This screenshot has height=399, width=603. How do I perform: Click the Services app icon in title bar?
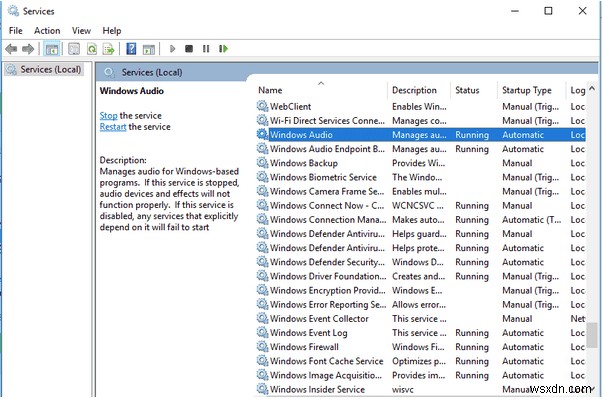point(13,11)
